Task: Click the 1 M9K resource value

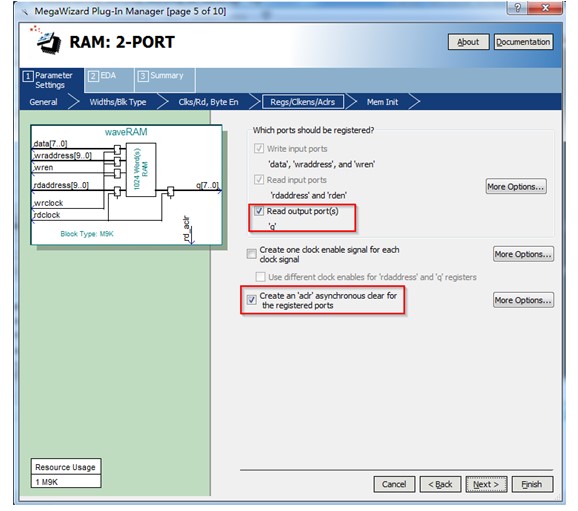Action: (66, 482)
